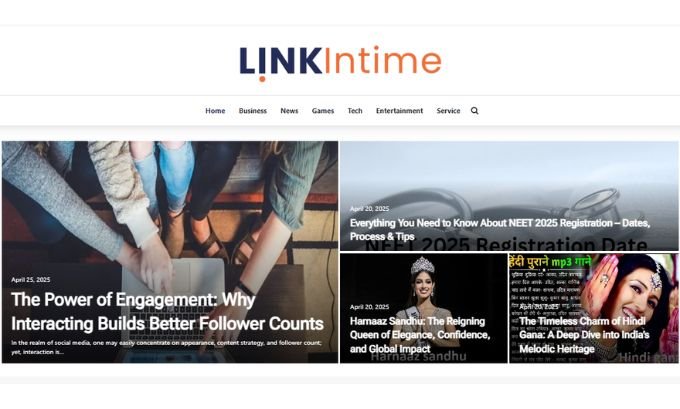The height and width of the screenshot is (409, 680).
Task: Open the Games section
Action: [323, 111]
